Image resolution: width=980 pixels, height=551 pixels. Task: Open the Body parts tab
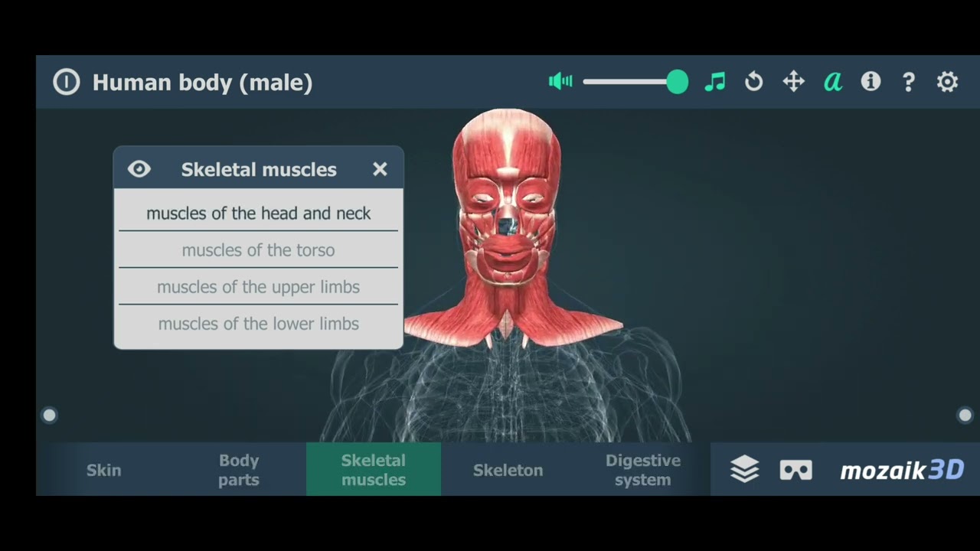coord(239,470)
